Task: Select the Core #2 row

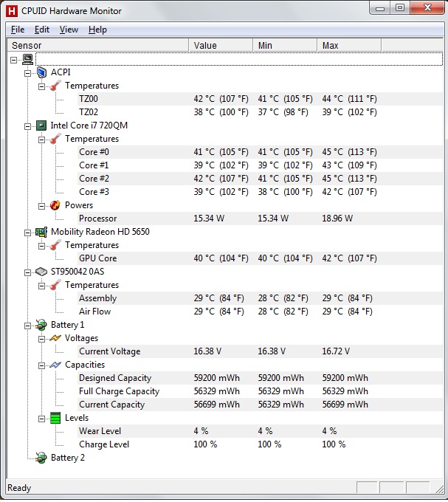Action: pos(260,179)
